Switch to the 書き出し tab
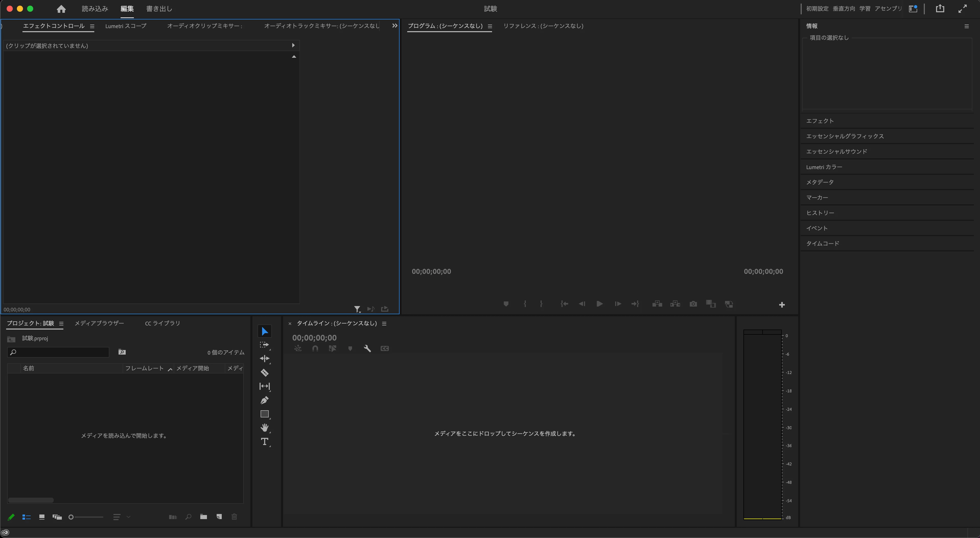 [x=159, y=9]
